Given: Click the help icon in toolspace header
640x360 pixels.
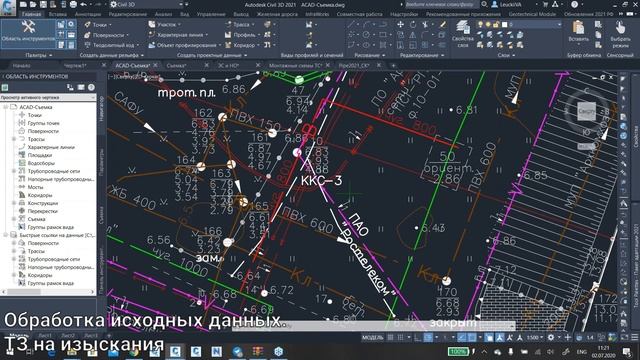Looking at the screenshot, I should point(91,87).
